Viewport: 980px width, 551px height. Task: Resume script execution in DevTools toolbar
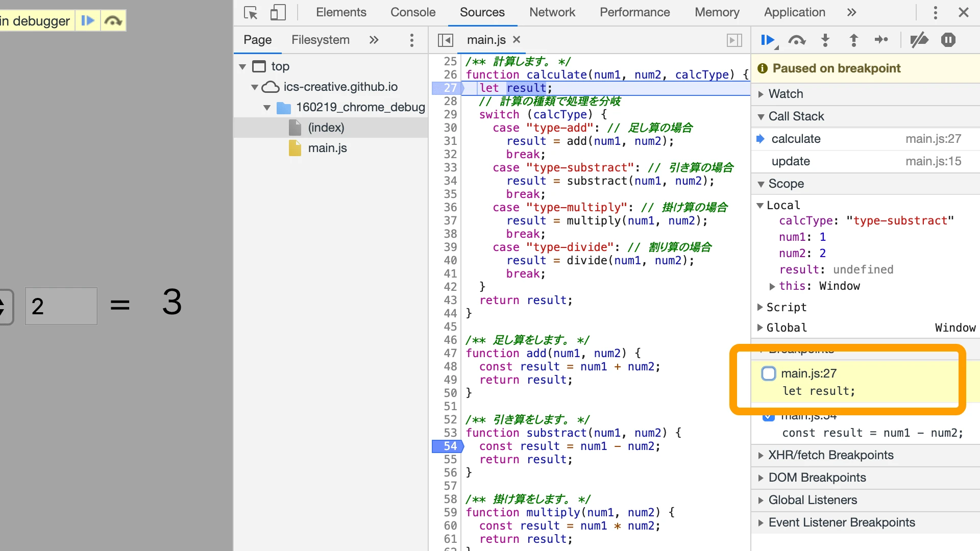(x=768, y=40)
